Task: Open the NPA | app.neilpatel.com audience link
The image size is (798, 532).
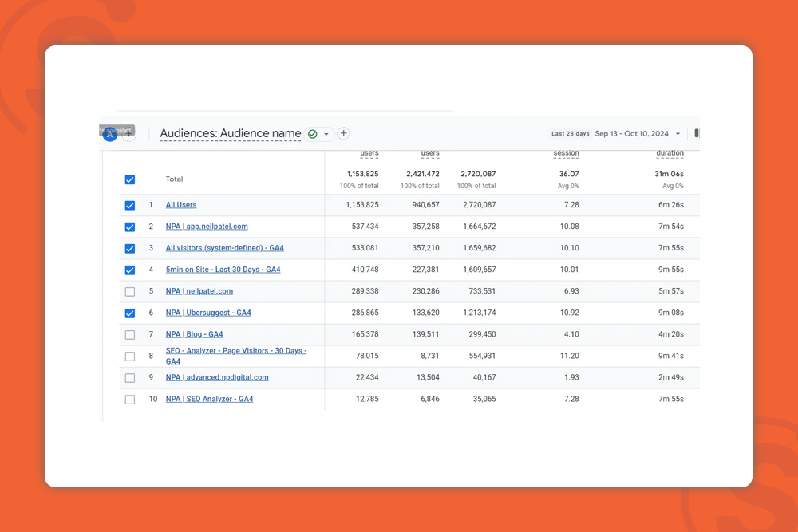Action: [x=207, y=227]
